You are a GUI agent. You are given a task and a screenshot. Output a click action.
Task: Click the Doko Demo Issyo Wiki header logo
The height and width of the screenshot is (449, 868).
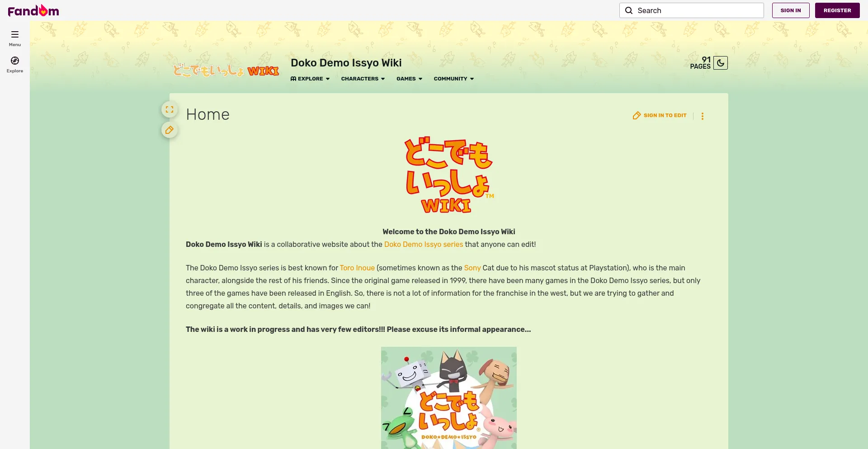pyautogui.click(x=226, y=70)
